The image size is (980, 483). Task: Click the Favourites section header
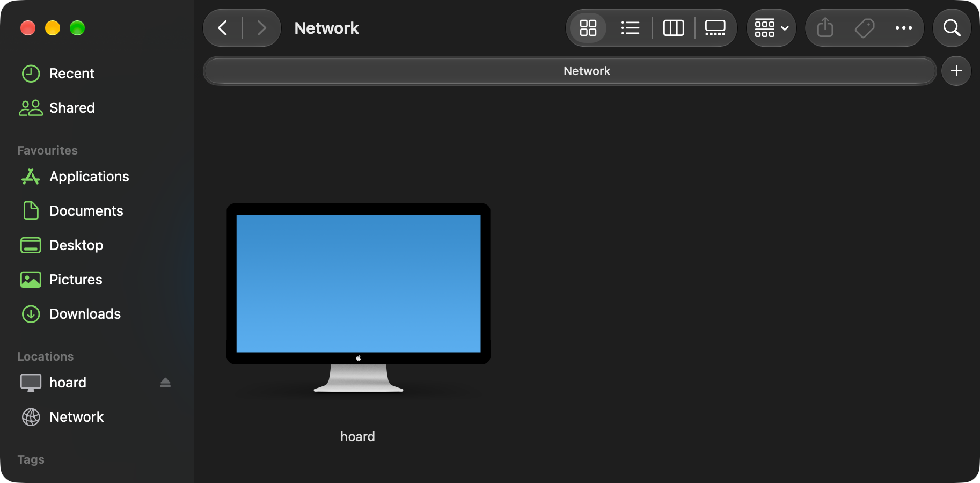47,151
